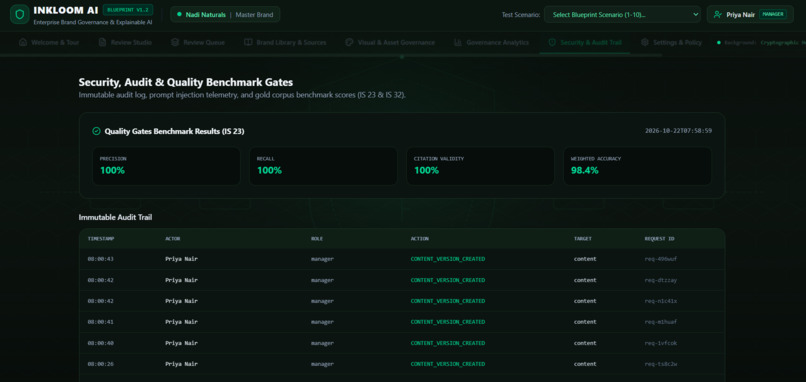Open the Visual & Asset Governance tab

[x=390, y=43]
